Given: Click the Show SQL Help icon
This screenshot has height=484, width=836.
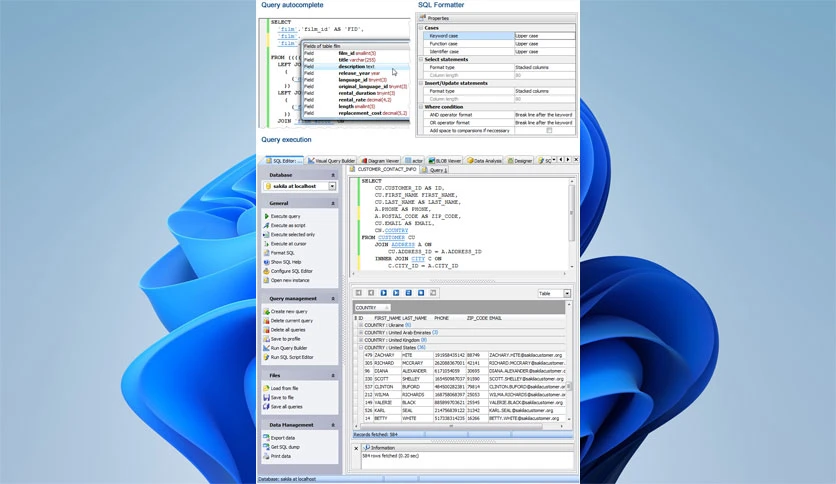Looking at the screenshot, I should tap(267, 262).
